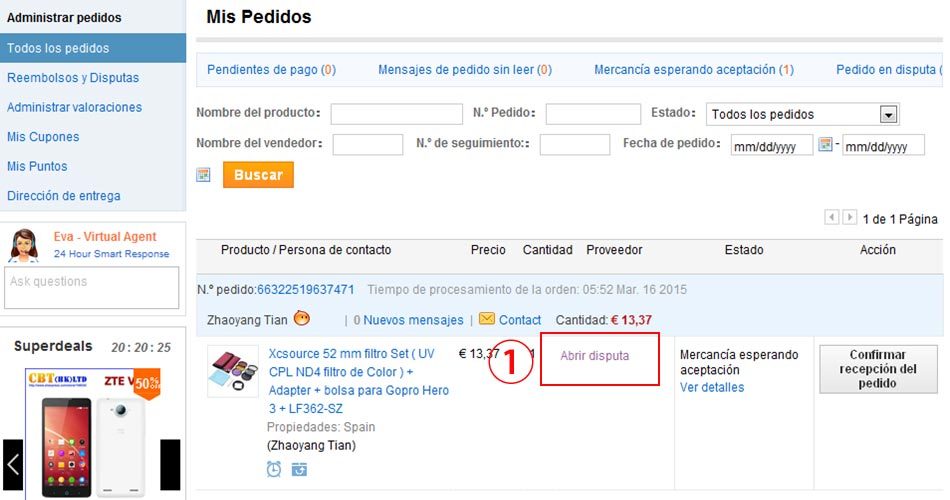Image resolution: width=950 pixels, height=500 pixels.
Task: Click the calendar refresh icon under the product
Action: coord(299,469)
